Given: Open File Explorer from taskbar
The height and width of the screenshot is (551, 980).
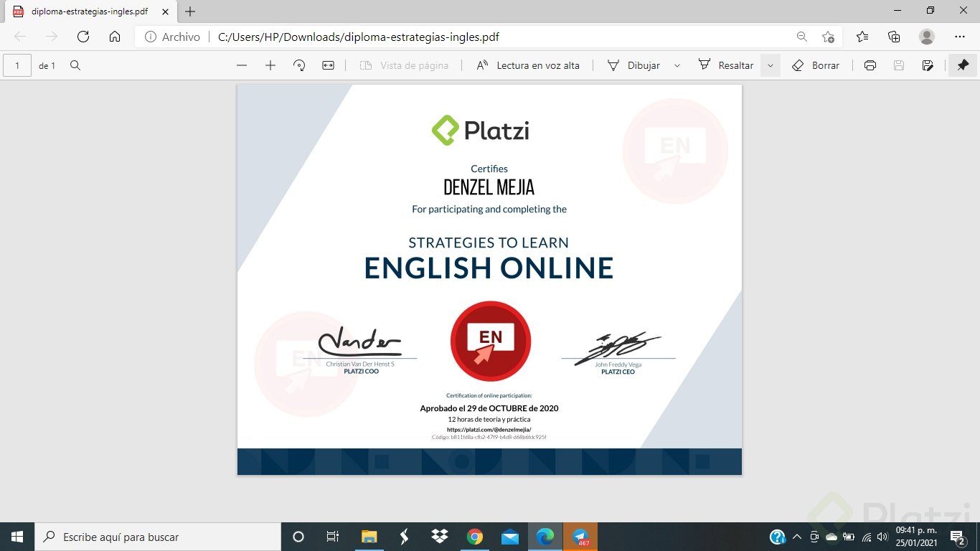Looking at the screenshot, I should point(369,537).
